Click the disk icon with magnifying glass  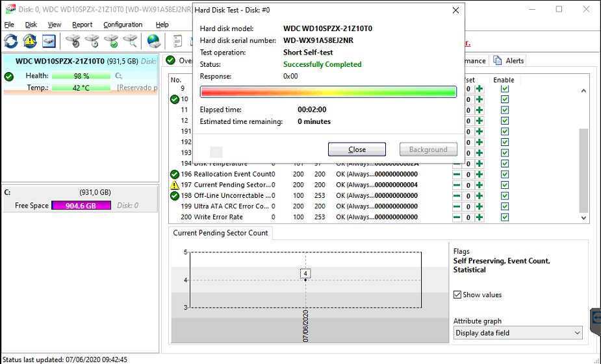coord(131,41)
